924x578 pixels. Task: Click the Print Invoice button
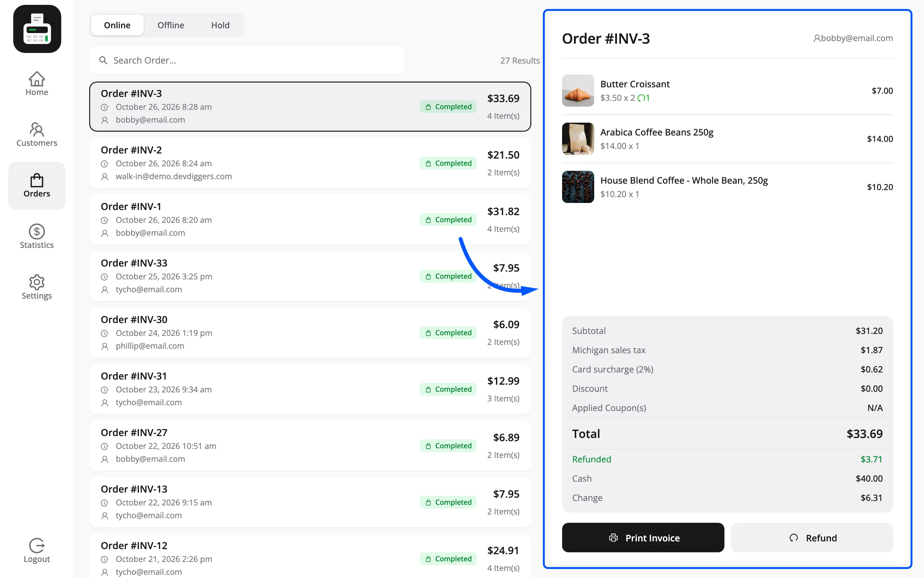[643, 538]
